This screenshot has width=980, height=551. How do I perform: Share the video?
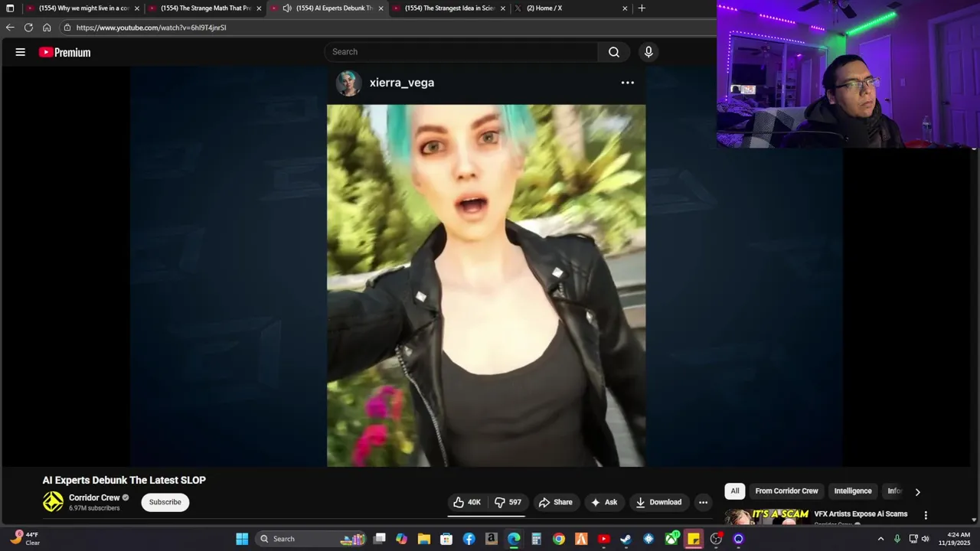(556, 502)
